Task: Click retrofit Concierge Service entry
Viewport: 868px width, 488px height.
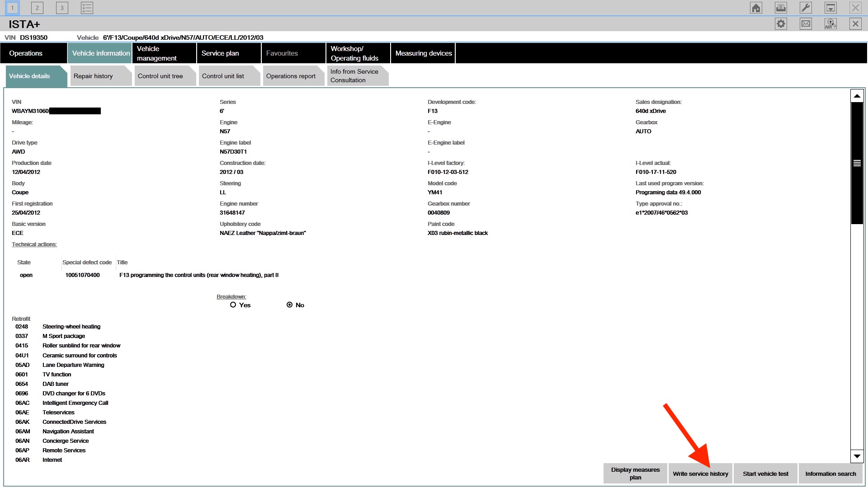Action: 66,441
